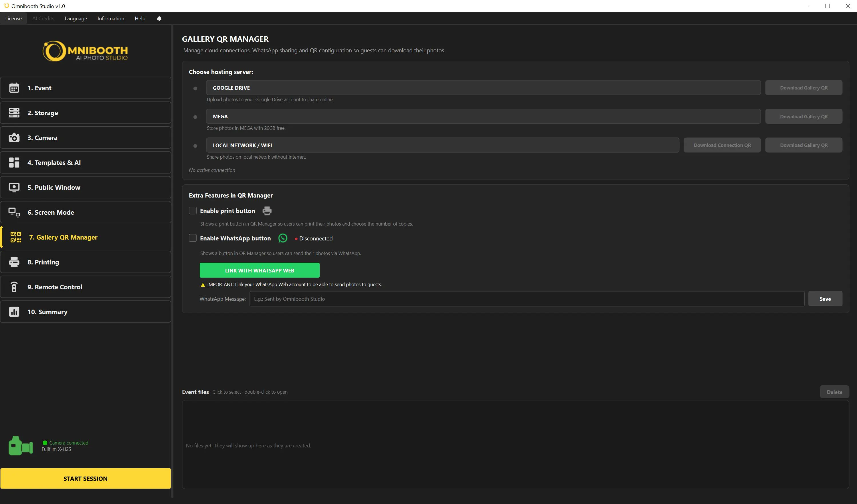Image resolution: width=857 pixels, height=504 pixels.
Task: Click Download Gallery QR for Google Drive
Action: pyautogui.click(x=803, y=88)
